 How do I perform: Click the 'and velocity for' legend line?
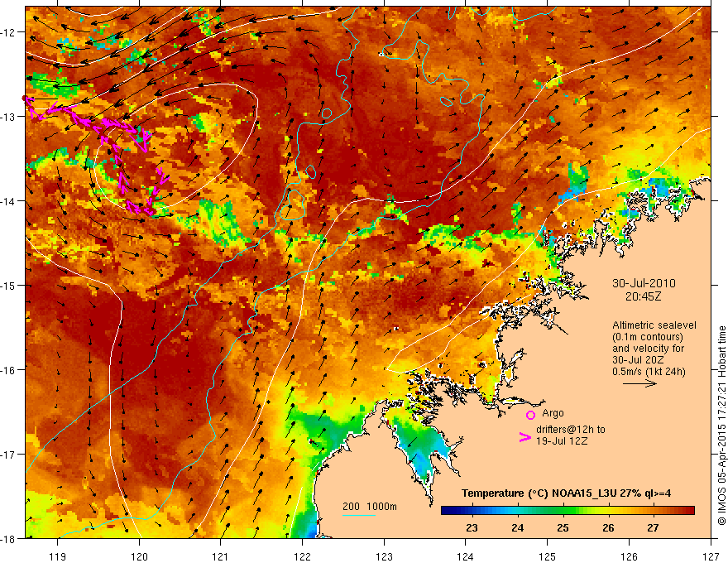click(x=648, y=349)
